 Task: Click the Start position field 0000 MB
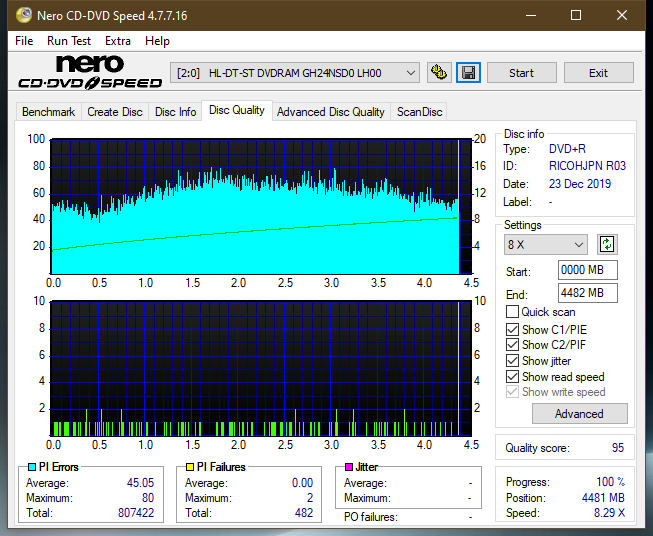pyautogui.click(x=588, y=270)
